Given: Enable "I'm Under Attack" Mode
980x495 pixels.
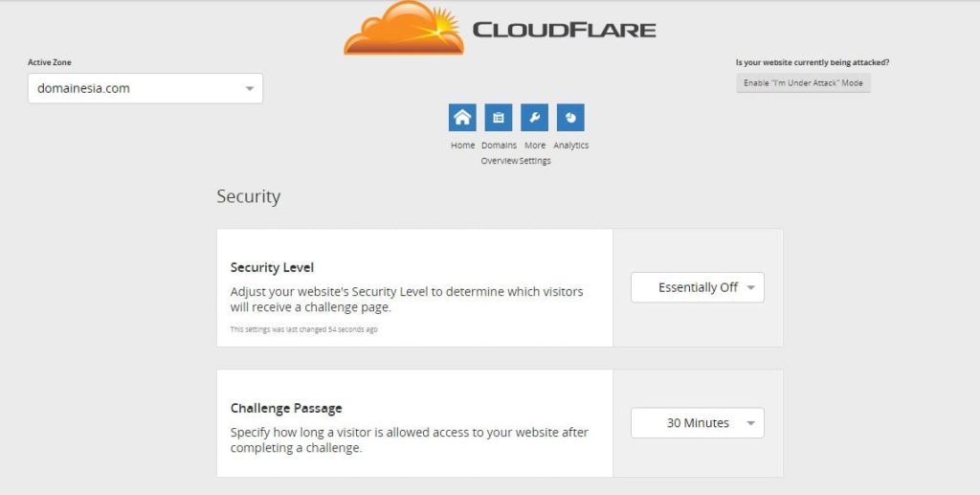Looking at the screenshot, I should pyautogui.click(x=803, y=83).
